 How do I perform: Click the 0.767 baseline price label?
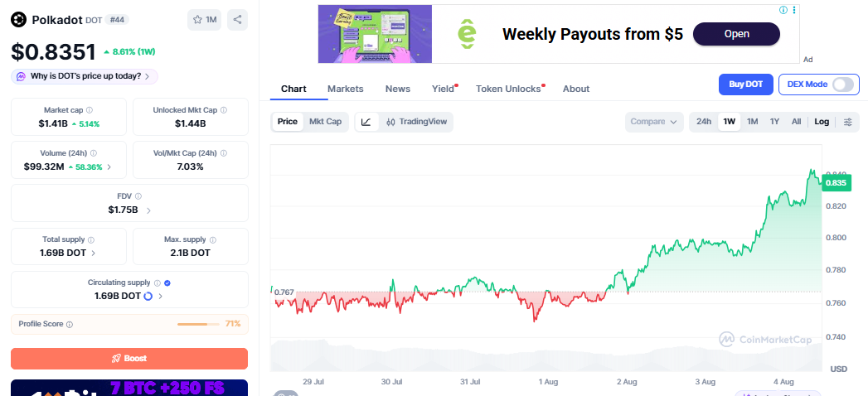(284, 292)
